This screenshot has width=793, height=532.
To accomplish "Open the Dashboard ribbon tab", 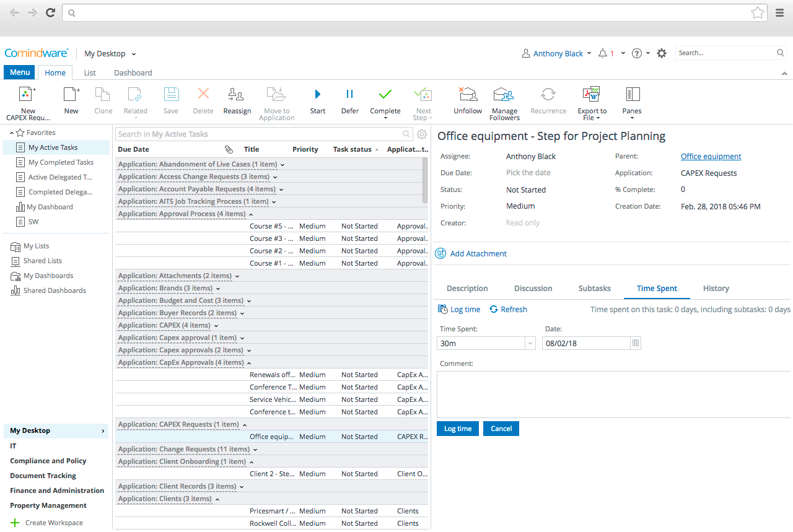I will pos(133,72).
